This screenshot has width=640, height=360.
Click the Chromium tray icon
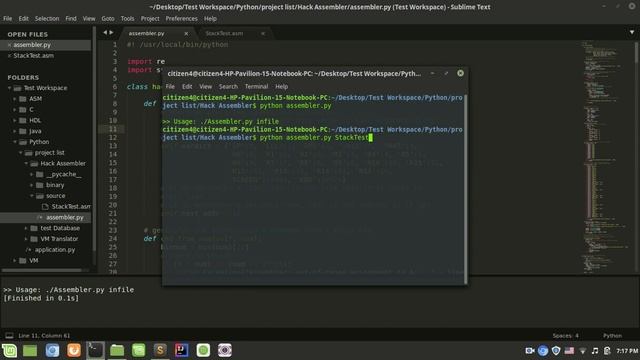pos(543,351)
